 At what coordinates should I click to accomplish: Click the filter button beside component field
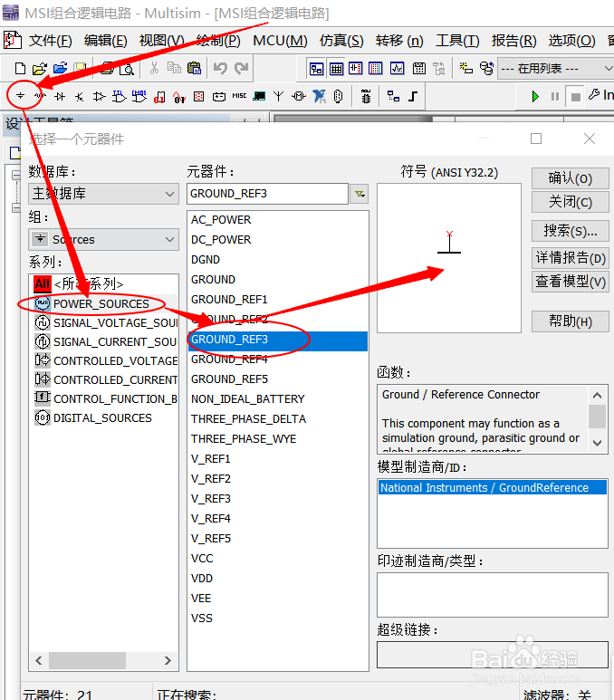tap(359, 194)
